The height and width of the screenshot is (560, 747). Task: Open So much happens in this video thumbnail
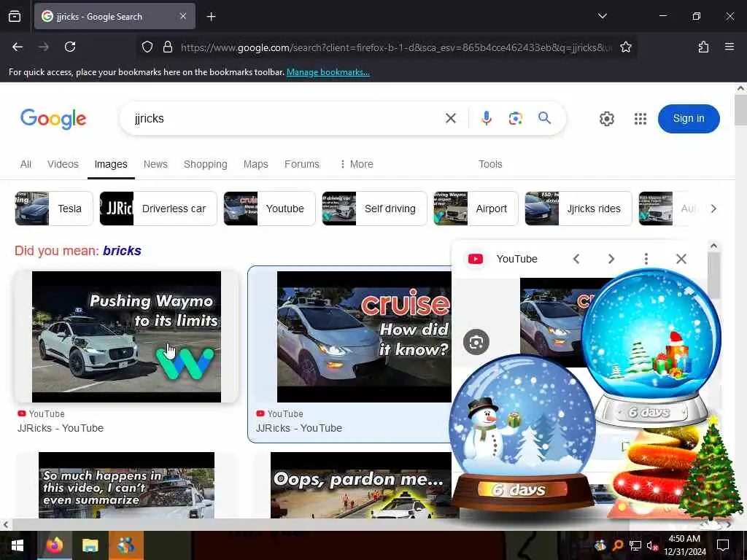tap(126, 485)
